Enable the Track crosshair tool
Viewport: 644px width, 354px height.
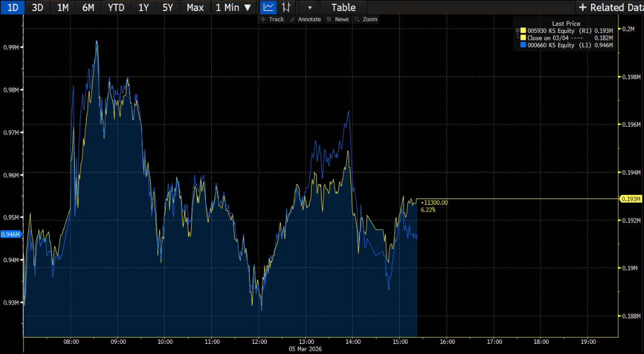coord(272,19)
